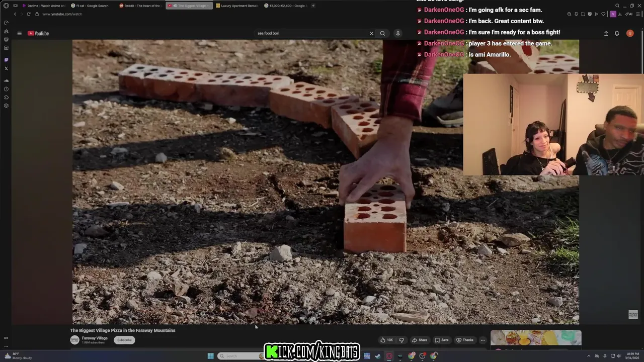Open the taskbar clock and date
This screenshot has height=362, width=644.
(632, 356)
